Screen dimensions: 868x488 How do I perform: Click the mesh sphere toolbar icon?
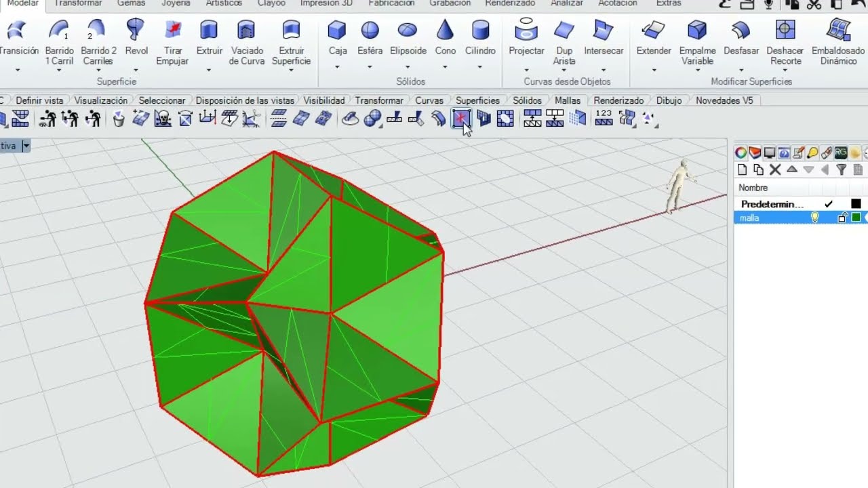tap(372, 119)
